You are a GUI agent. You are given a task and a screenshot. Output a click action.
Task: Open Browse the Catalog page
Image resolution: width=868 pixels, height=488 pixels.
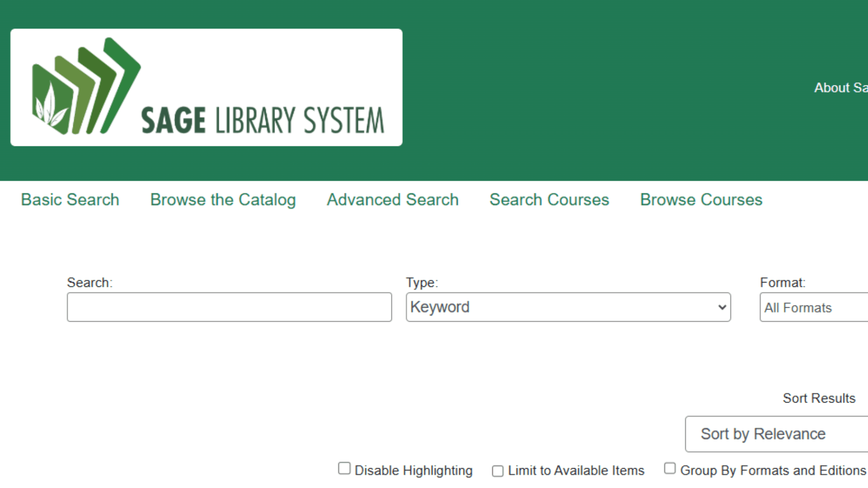223,200
